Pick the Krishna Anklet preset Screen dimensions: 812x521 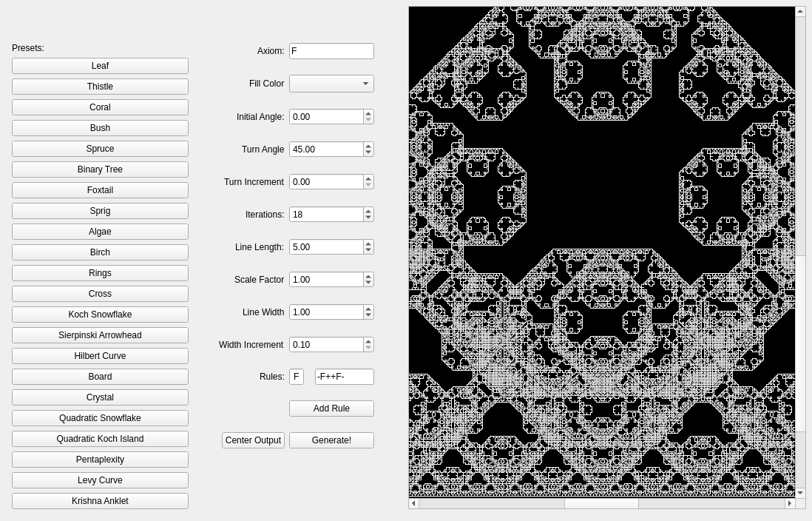[x=100, y=501]
